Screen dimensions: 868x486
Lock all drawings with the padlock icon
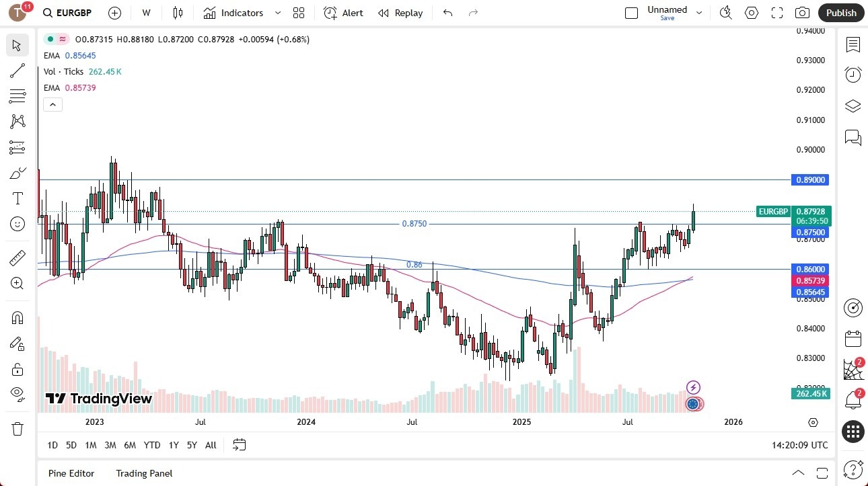point(17,369)
